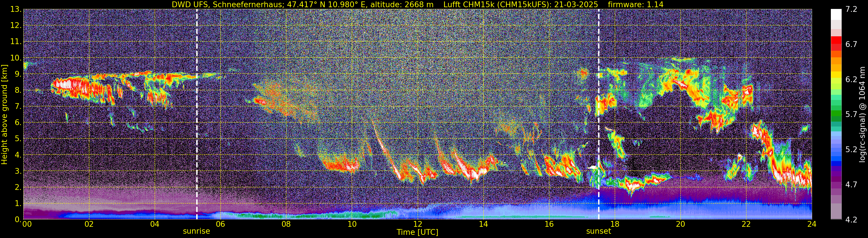Click the y-axis tick label '5.'
Screen dimensions: 868x238
click(x=18, y=139)
